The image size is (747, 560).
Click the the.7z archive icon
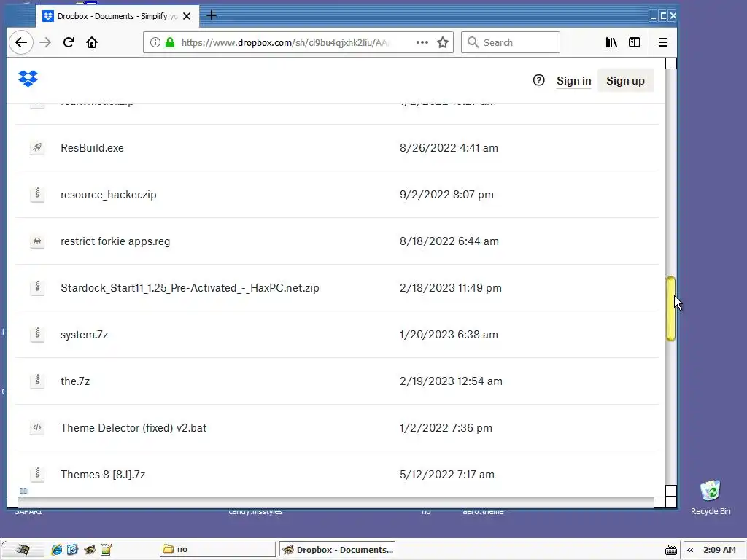pyautogui.click(x=37, y=381)
